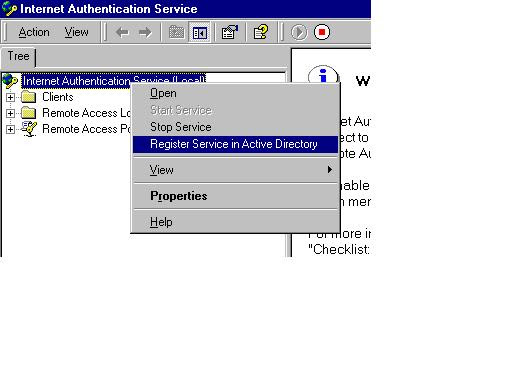The width and height of the screenshot is (512, 384).
Task: Click the Remote Access Logging folder icon
Action: [29, 113]
